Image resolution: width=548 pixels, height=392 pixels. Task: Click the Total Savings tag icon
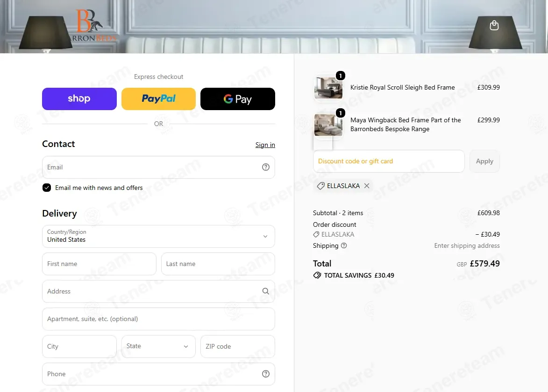coord(317,275)
